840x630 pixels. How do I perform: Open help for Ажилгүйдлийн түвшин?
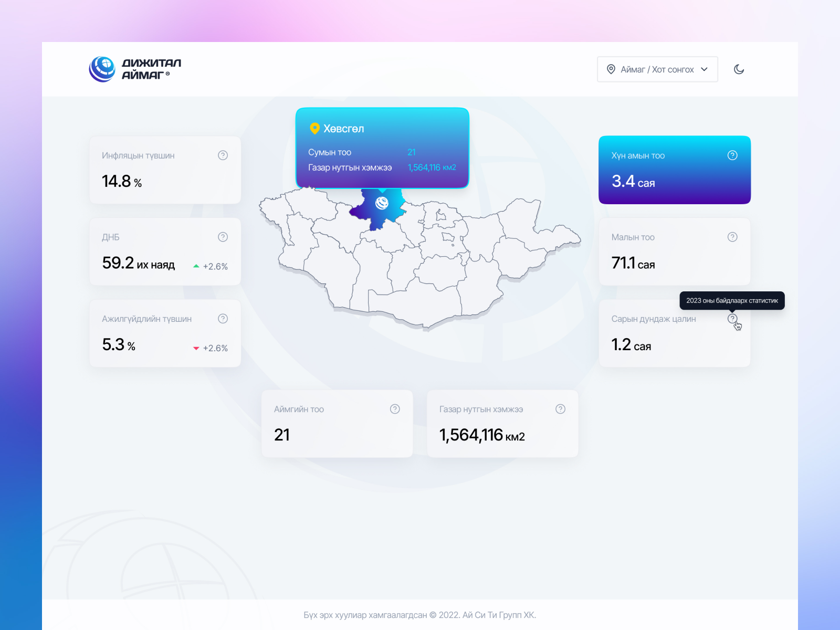click(223, 319)
